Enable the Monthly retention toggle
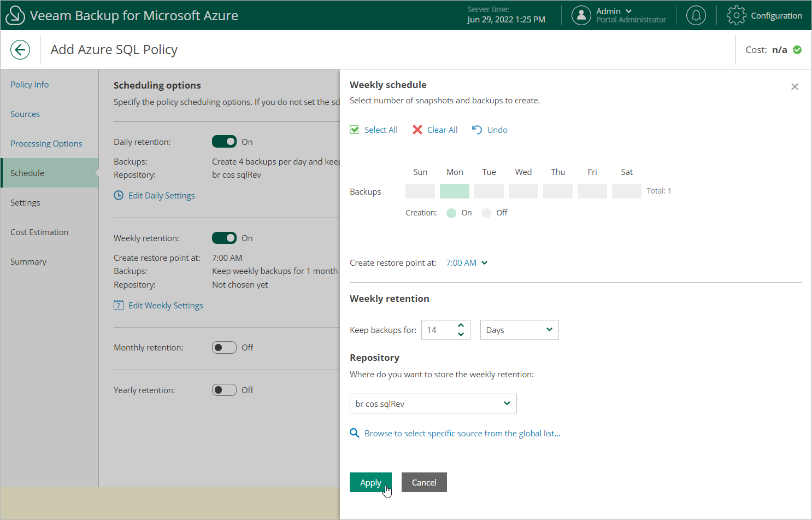Viewport: 812px width, 520px height. tap(224, 347)
